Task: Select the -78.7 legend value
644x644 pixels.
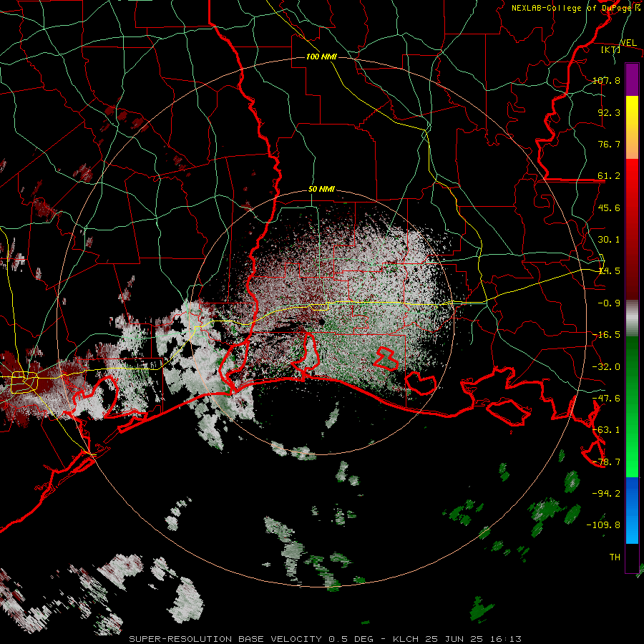Action: (606, 462)
